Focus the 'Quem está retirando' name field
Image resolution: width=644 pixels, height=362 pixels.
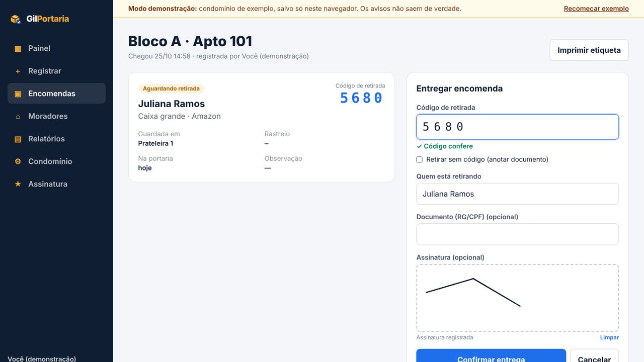[x=518, y=194]
